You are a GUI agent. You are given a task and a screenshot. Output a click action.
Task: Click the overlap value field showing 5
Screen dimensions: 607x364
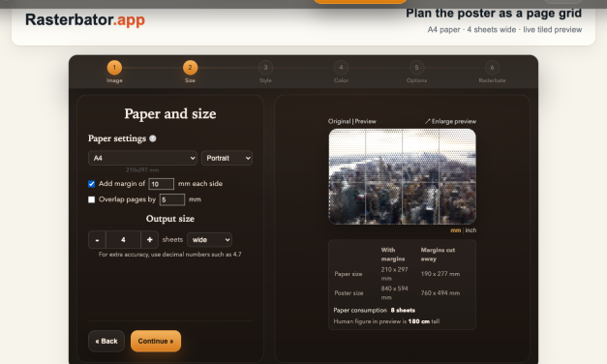[x=172, y=199]
